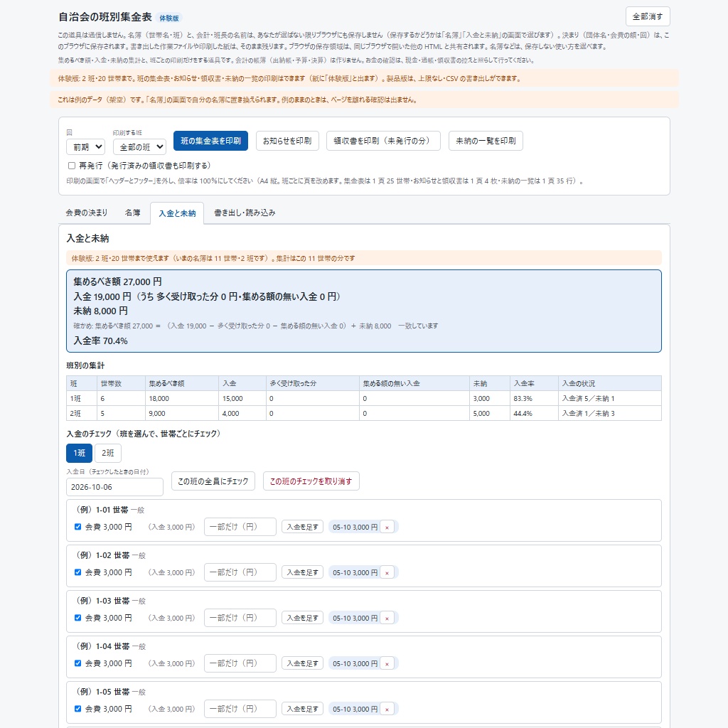This screenshot has height=728, width=728.
Task: Uncheck 会費 3,000 円 for household 1-01
Action: tap(78, 527)
